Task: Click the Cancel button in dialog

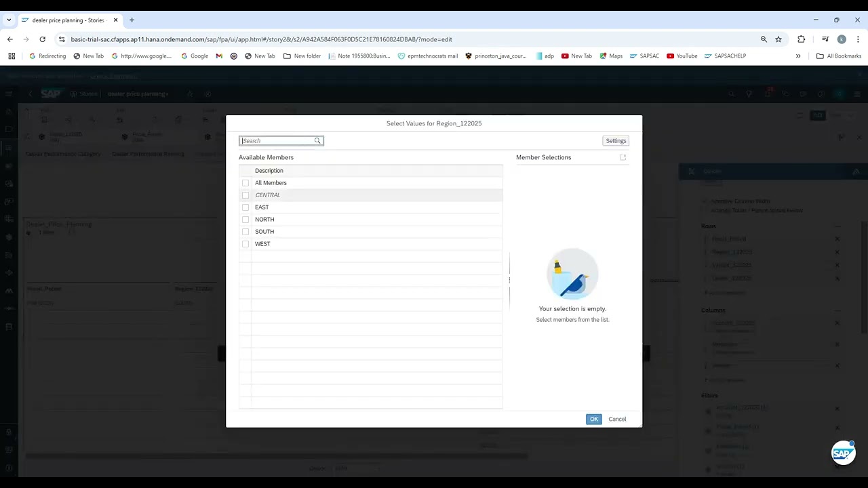Action: pyautogui.click(x=617, y=419)
